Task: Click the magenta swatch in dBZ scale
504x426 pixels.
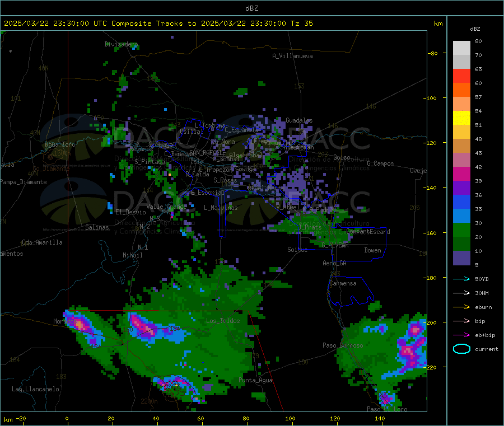Action: point(461,174)
